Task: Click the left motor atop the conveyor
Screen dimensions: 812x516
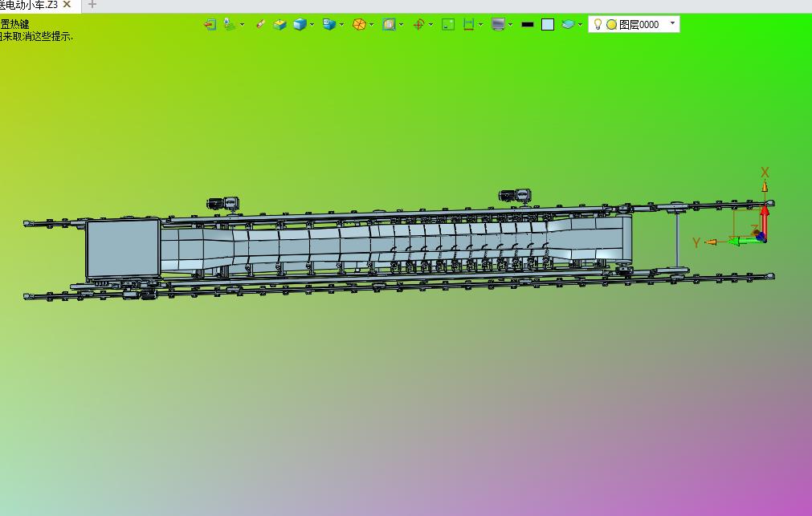Action: click(223, 203)
